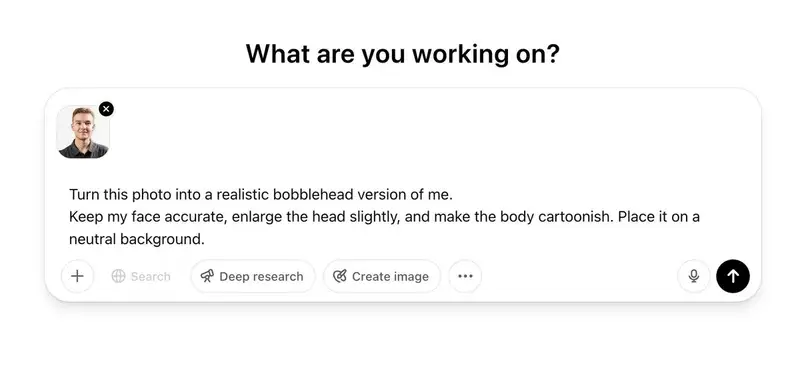This screenshot has width=800, height=371.
Task: Open the plus attachment menu
Action: click(x=77, y=276)
